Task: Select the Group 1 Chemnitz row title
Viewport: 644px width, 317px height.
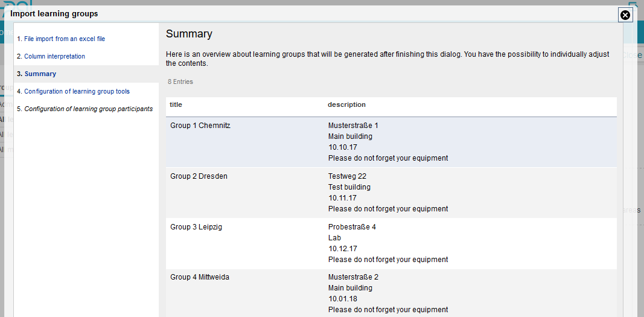Action: click(x=200, y=126)
